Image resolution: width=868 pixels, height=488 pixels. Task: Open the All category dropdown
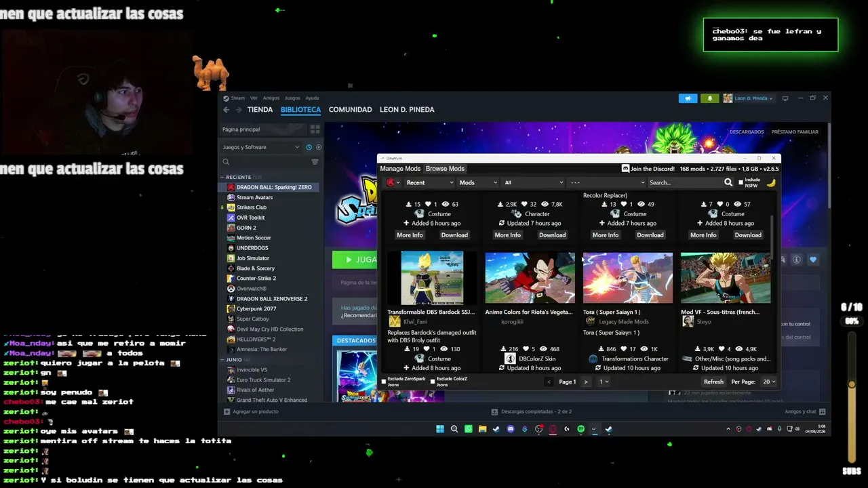[x=534, y=182]
